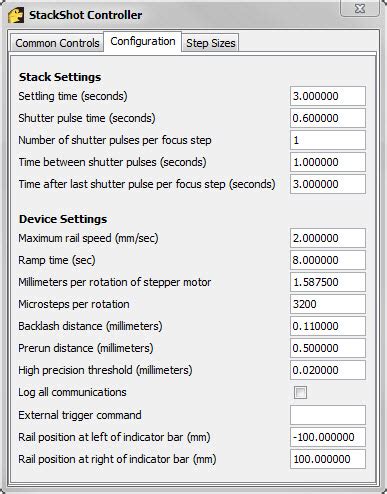Close the StackShot Controller window

pyautogui.click(x=360, y=8)
